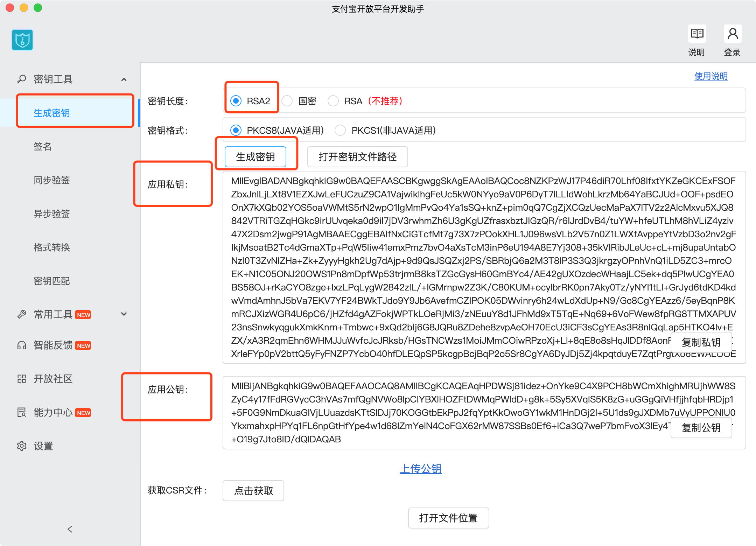Screen dimensions: 756x546
Task: Click the 应用公钥: label
Action: [168, 390]
